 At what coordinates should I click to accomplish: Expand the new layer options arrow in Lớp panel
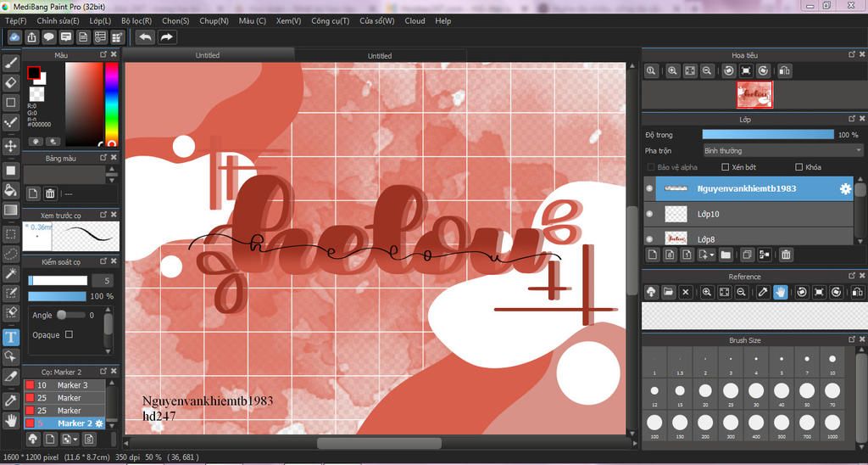(x=712, y=255)
